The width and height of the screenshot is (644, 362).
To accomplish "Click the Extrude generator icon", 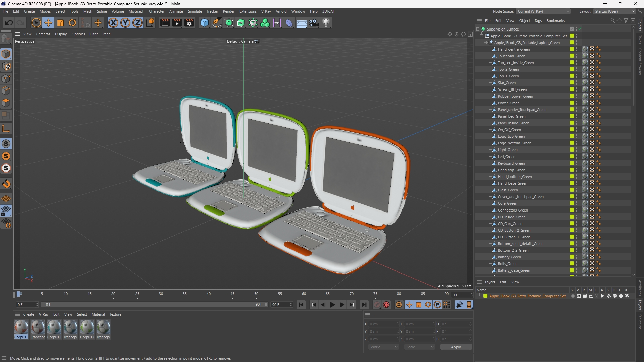I will 241,23.
